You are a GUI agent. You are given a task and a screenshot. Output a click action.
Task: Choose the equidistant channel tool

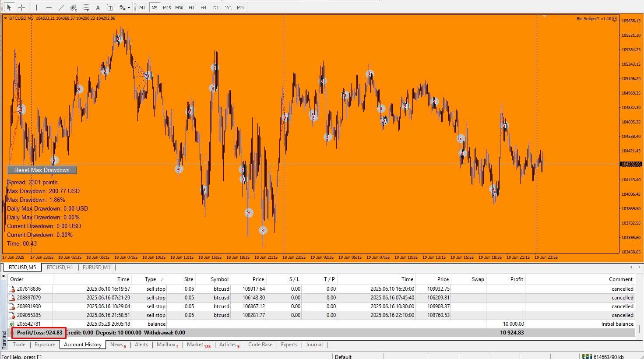click(74, 7)
